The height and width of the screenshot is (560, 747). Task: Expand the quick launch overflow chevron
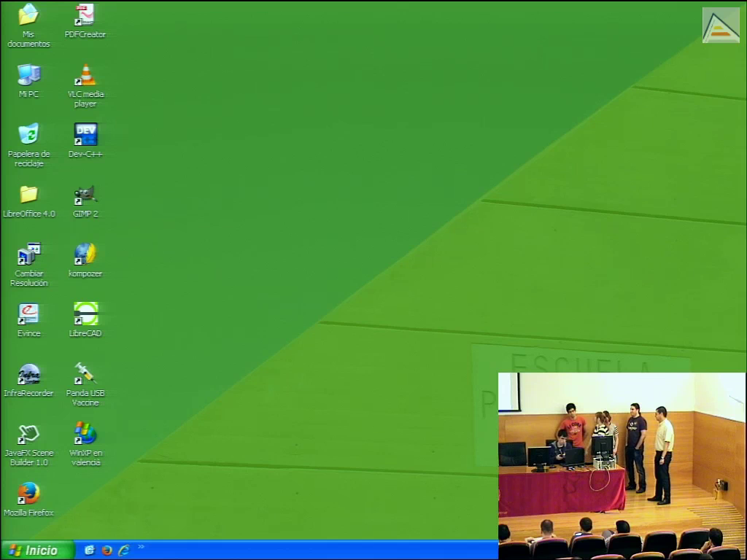tap(141, 547)
